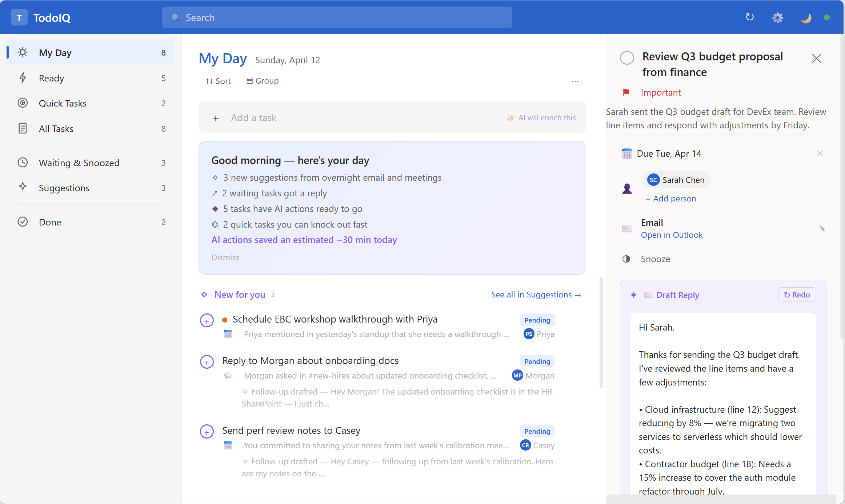Image resolution: width=845 pixels, height=504 pixels.
Task: Toggle dark mode moon icon
Action: click(806, 17)
